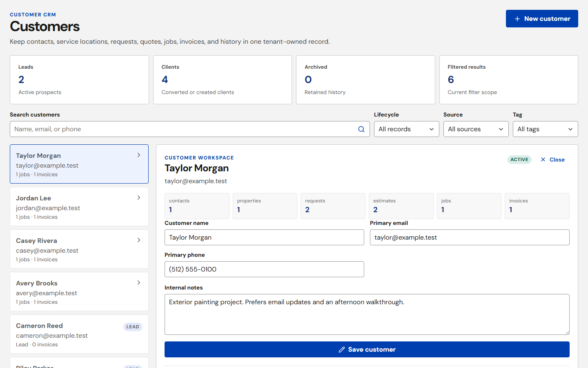
Task: Click the CUSTOMER WORKSPACE label
Action: [x=199, y=158]
